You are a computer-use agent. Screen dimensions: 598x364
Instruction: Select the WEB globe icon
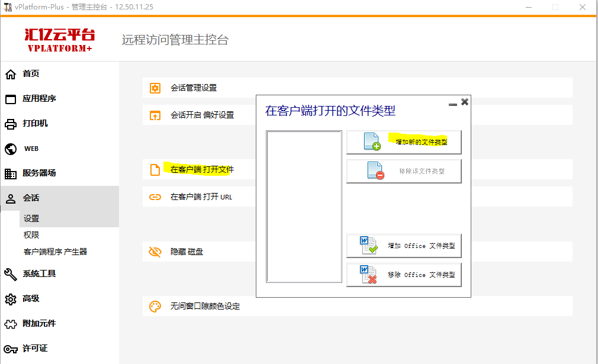[x=11, y=149]
